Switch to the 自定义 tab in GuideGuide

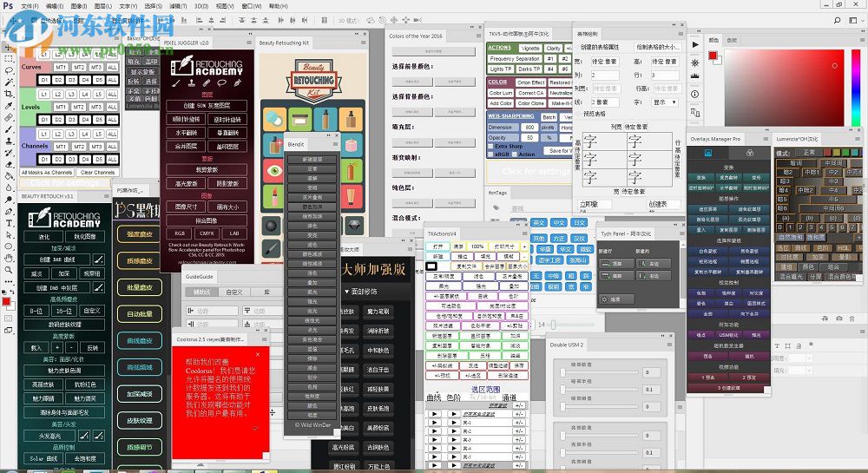coord(234,292)
